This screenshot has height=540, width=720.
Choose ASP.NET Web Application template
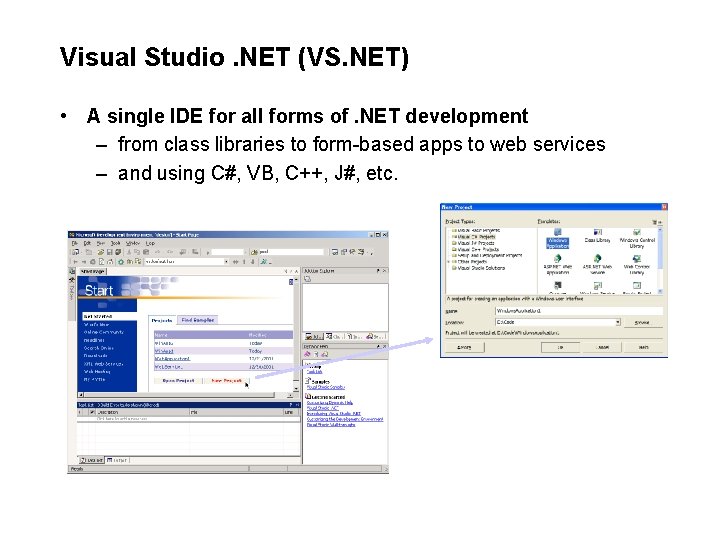[x=557, y=264]
